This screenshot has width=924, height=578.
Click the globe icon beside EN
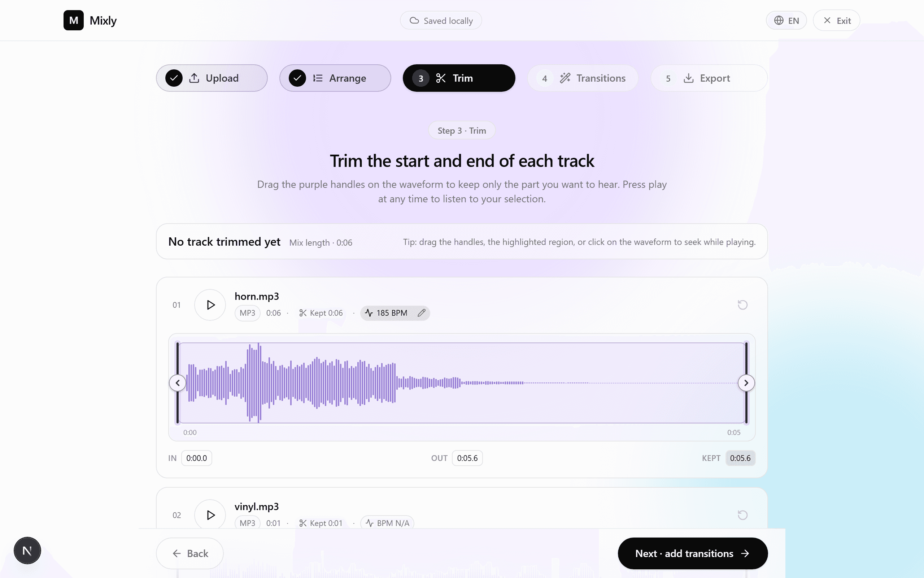[779, 20]
